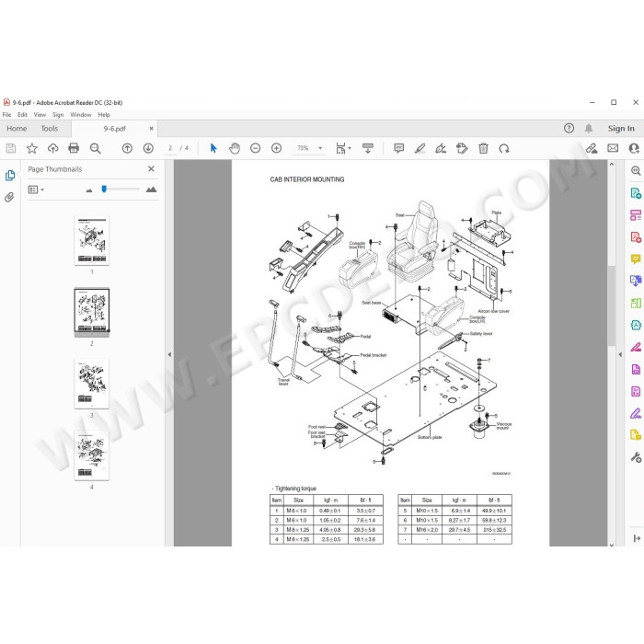The width and height of the screenshot is (644, 644).
Task: Open user account profile icon
Action: [634, 148]
